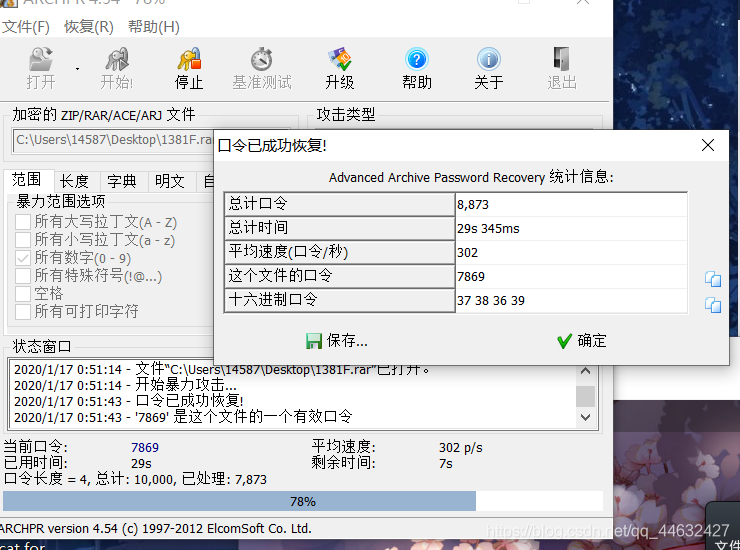Click the encrypted file path field

[x=114, y=140]
